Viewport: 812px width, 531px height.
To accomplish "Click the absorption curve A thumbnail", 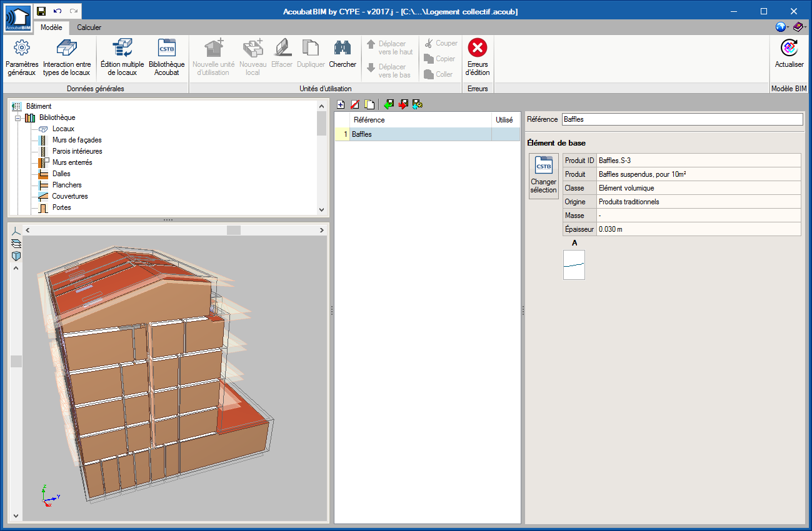I will pos(574,265).
